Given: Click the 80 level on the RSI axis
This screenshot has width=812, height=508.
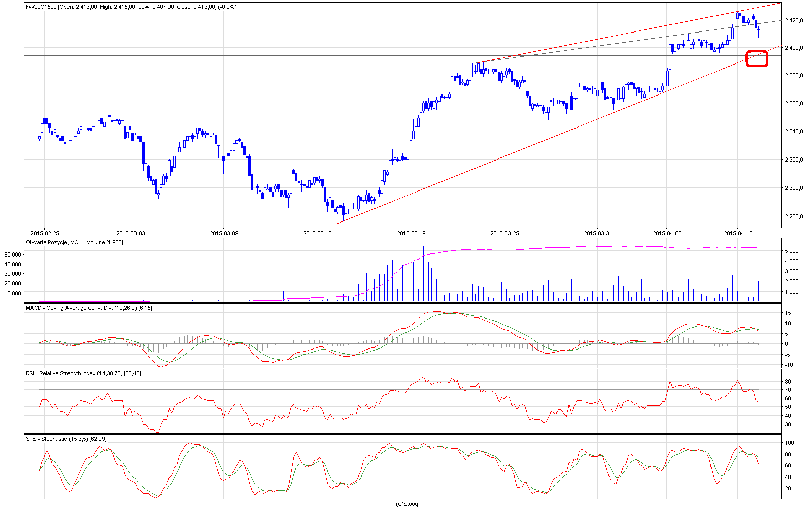Looking at the screenshot, I should tap(788, 382).
